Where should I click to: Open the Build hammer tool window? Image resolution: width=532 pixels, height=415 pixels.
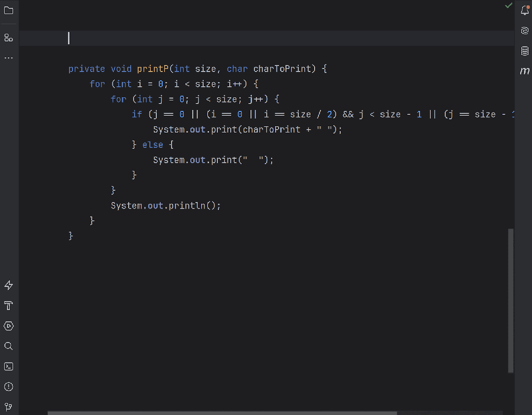tap(8, 306)
